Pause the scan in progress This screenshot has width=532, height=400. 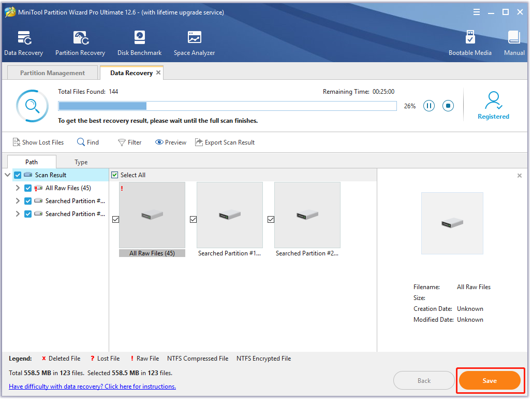coord(429,106)
